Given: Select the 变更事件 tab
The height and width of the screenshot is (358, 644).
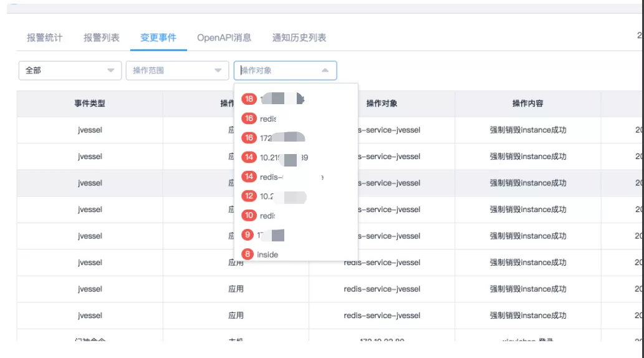Looking at the screenshot, I should (x=158, y=38).
